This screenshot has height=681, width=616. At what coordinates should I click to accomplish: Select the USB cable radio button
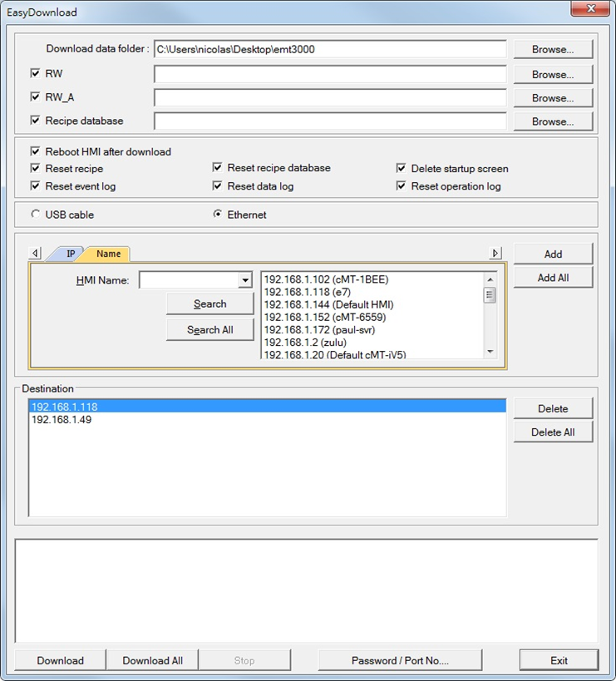pos(36,215)
